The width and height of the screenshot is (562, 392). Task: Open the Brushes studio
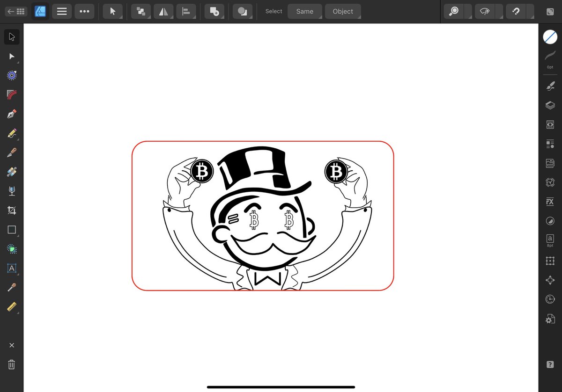pos(550,86)
